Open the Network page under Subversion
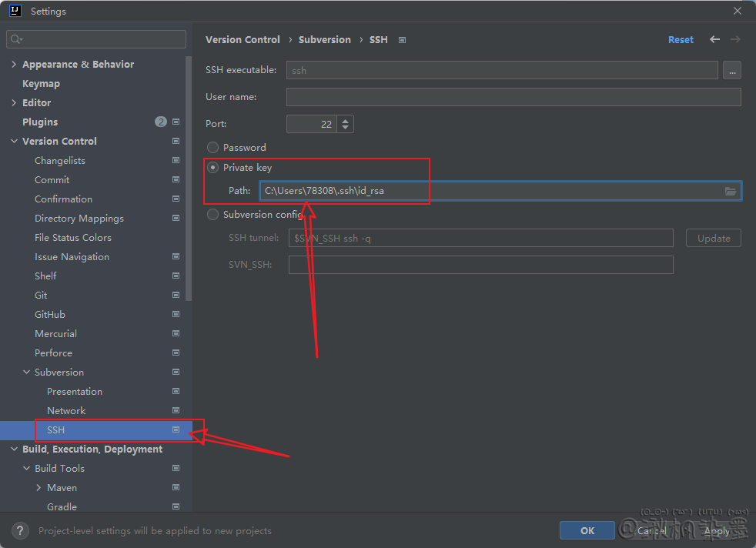 click(x=66, y=410)
